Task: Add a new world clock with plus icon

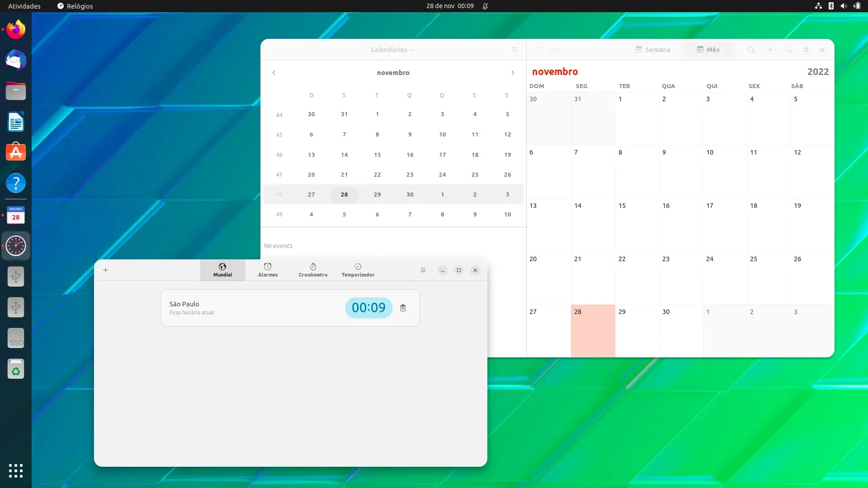Action: coord(105,270)
